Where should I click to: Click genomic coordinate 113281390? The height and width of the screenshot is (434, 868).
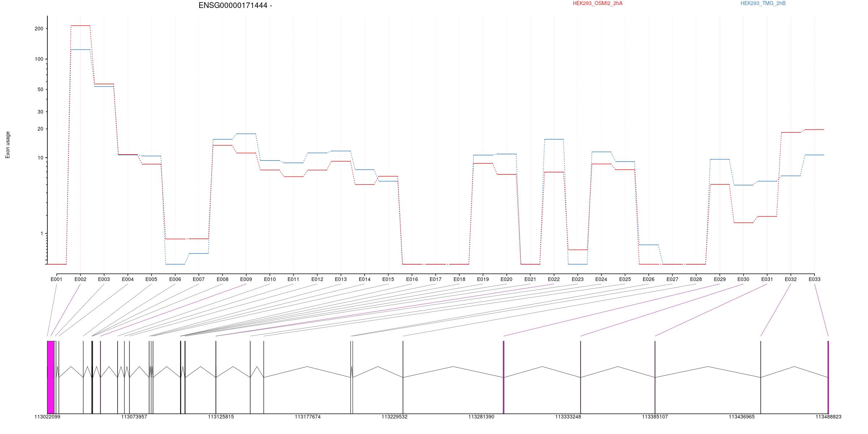click(481, 417)
